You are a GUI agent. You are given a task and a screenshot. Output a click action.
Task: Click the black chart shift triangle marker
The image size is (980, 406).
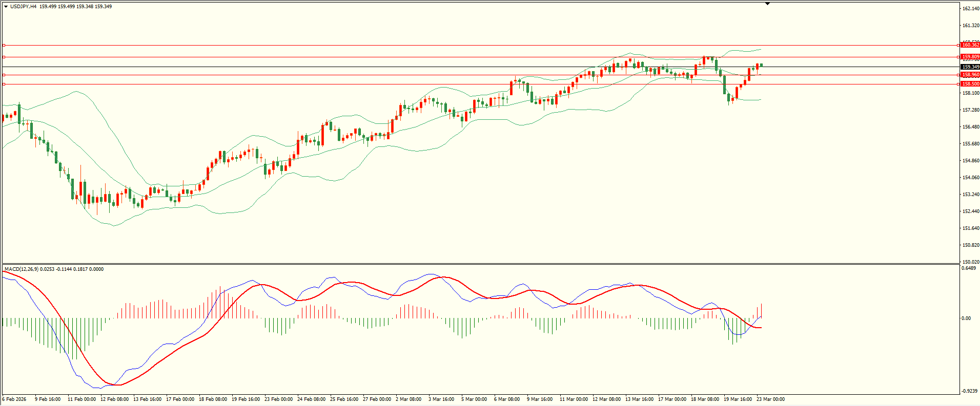coord(767,4)
